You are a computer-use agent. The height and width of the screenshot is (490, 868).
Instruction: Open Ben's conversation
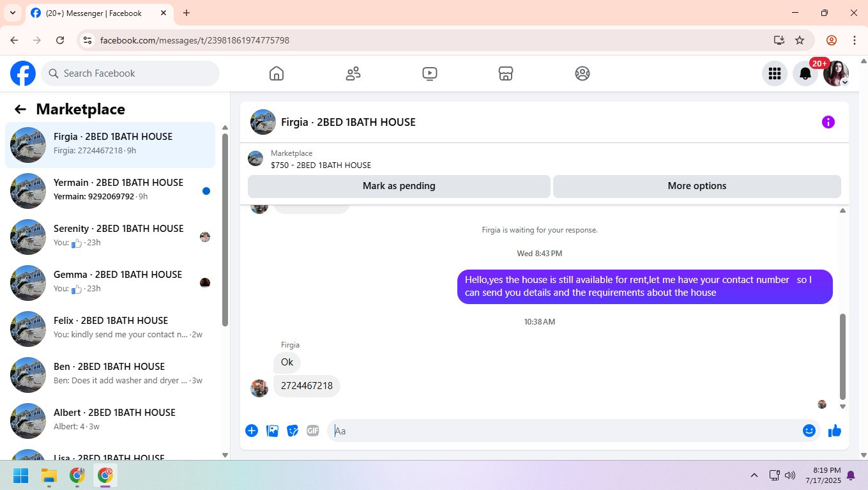click(110, 375)
